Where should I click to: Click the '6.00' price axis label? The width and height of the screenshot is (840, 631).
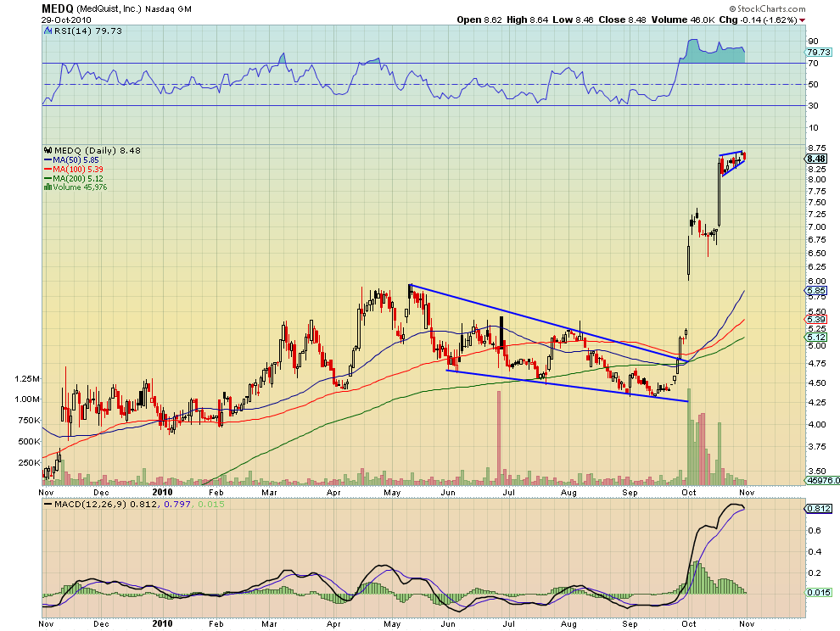[x=817, y=281]
